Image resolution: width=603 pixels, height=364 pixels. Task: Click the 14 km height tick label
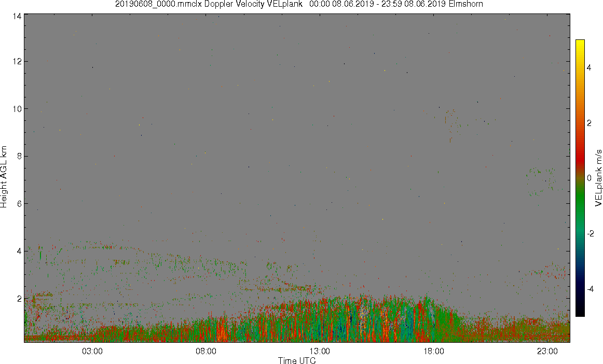(x=16, y=17)
